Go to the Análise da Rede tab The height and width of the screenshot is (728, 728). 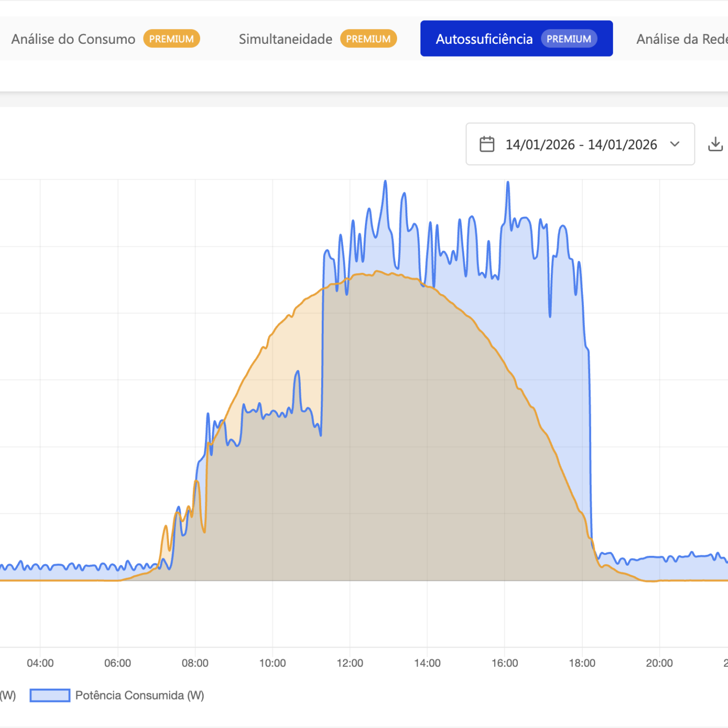click(681, 39)
